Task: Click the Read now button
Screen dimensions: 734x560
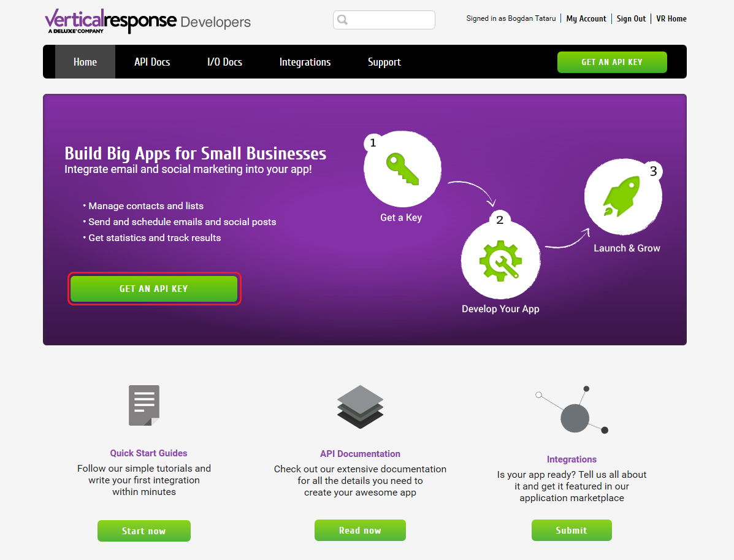Action: coord(360,531)
